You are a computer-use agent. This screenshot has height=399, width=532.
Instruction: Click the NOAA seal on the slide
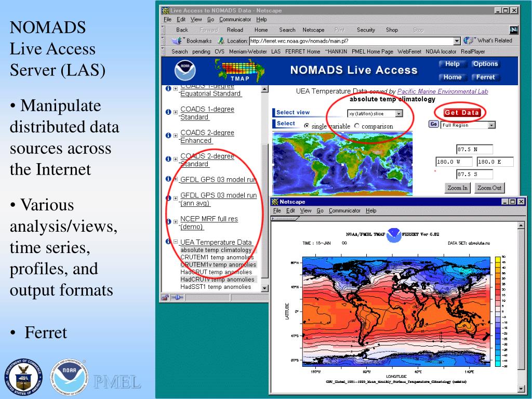click(70, 378)
